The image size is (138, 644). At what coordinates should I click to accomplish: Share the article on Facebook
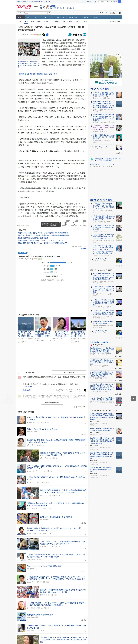(47, 35)
